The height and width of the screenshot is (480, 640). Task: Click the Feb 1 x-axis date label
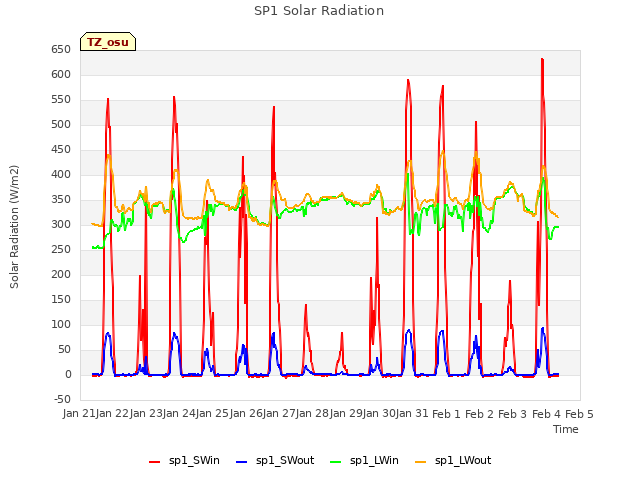(x=446, y=414)
